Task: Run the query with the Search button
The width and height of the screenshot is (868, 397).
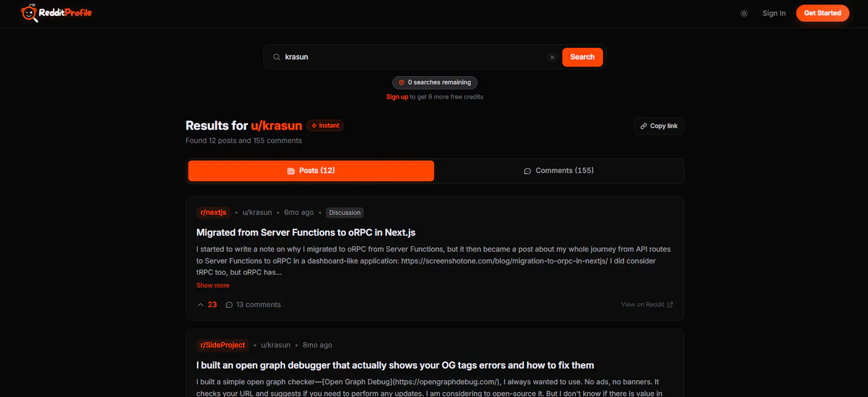Action: click(582, 57)
